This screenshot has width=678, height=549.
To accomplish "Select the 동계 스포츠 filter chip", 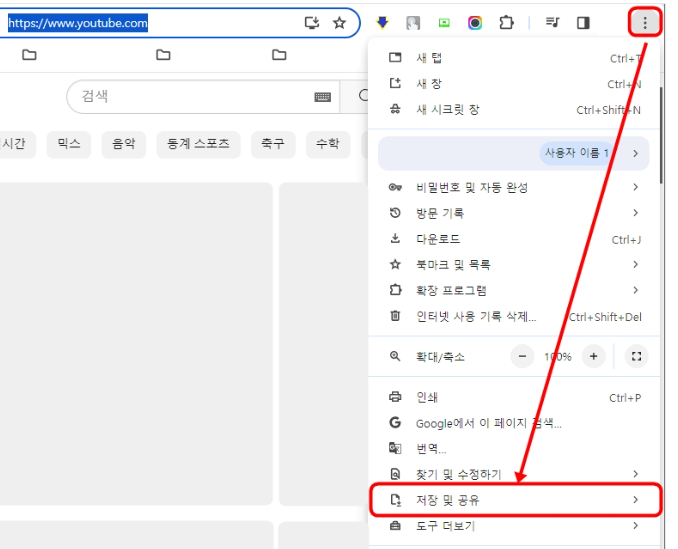I will (198, 144).
